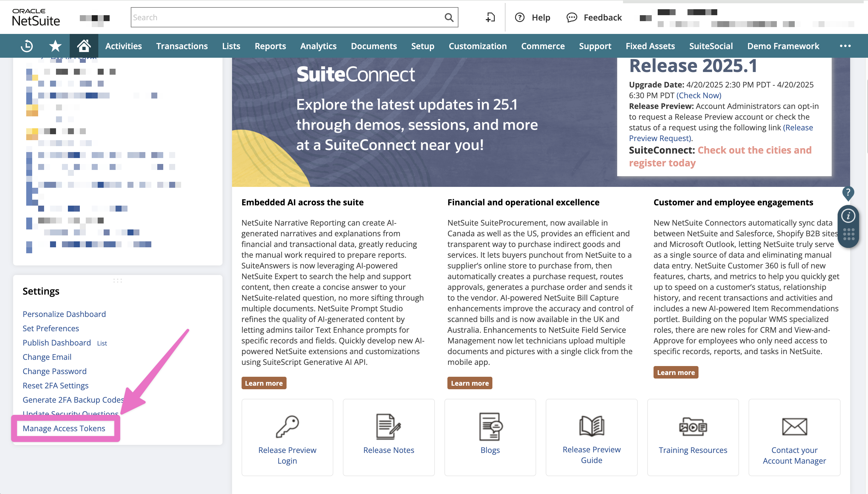Open the Release Preview Login text link
Screen dimensions: 868x494
287,455
